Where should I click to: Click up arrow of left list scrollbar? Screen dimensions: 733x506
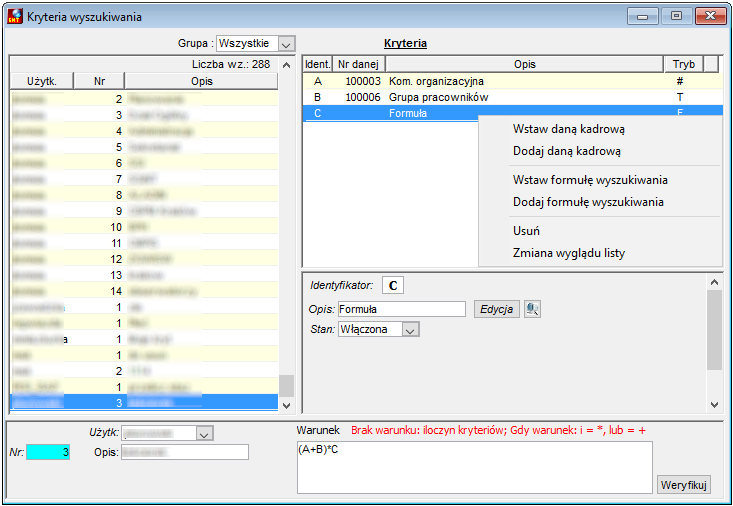tap(287, 65)
